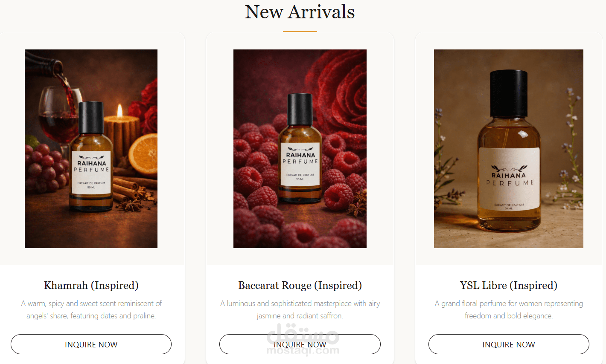Click the YSL Libre grand floral description text
The height and width of the screenshot is (364, 606).
click(509, 309)
